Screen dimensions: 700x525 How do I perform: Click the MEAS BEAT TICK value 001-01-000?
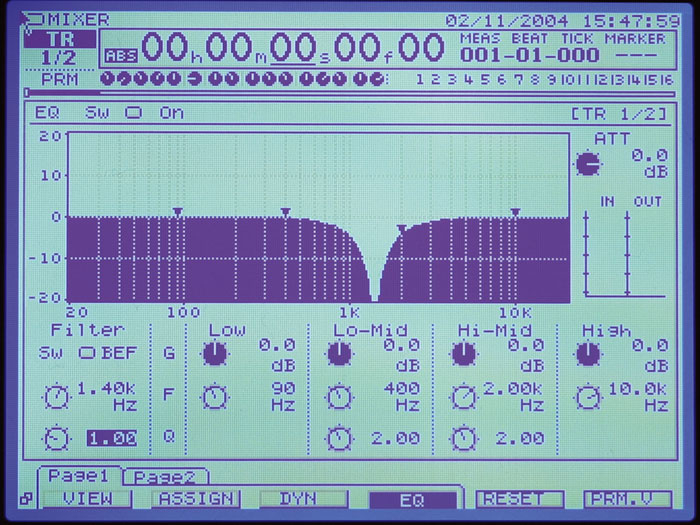click(530, 55)
